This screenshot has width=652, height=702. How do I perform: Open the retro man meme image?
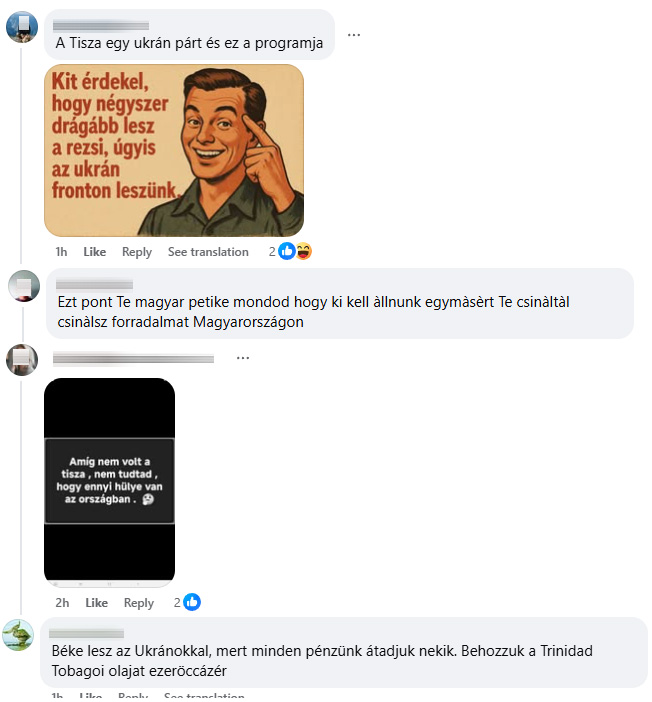(x=174, y=150)
